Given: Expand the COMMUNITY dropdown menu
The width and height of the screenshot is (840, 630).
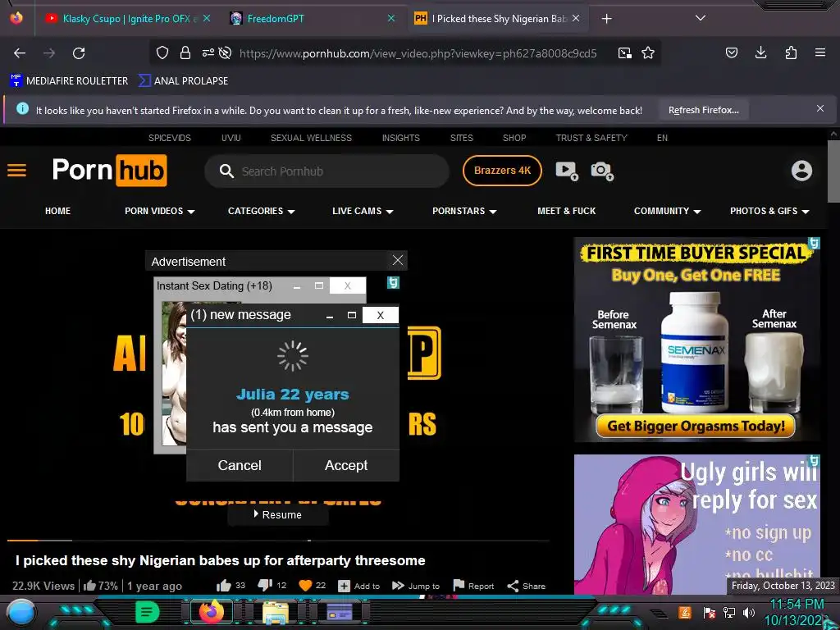Looking at the screenshot, I should coord(667,211).
